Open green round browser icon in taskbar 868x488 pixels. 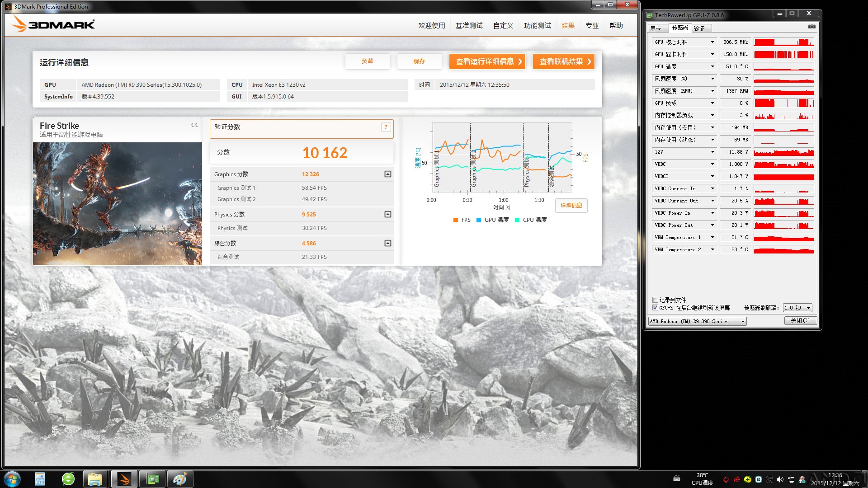pyautogui.click(x=68, y=479)
